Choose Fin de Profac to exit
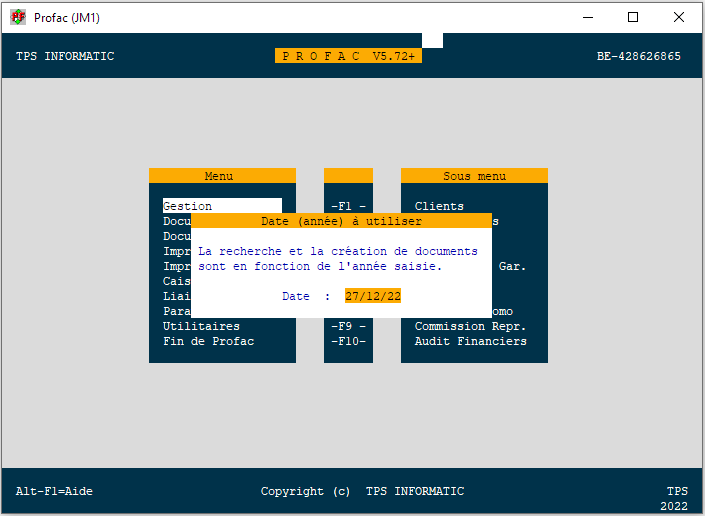 click(208, 341)
